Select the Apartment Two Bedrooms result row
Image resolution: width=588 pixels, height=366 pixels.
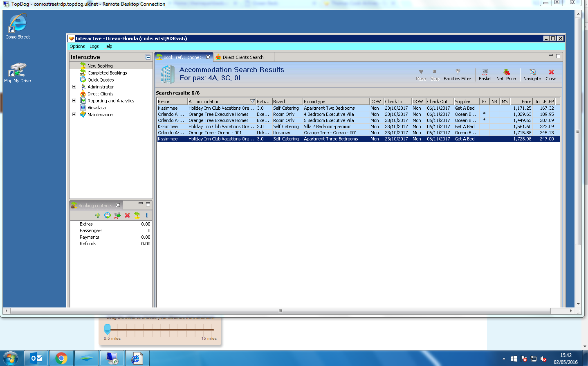(358, 108)
